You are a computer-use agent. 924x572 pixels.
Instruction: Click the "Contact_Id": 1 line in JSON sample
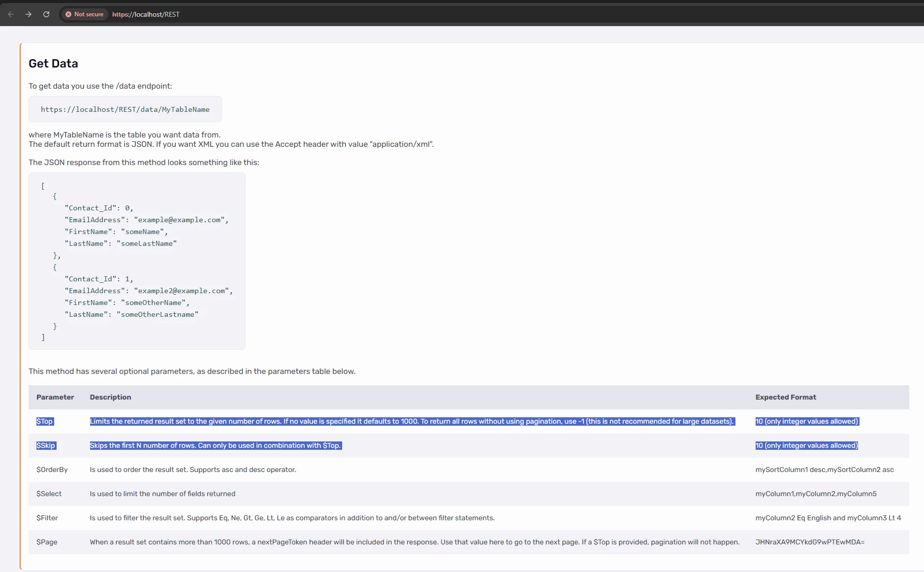pyautogui.click(x=99, y=279)
